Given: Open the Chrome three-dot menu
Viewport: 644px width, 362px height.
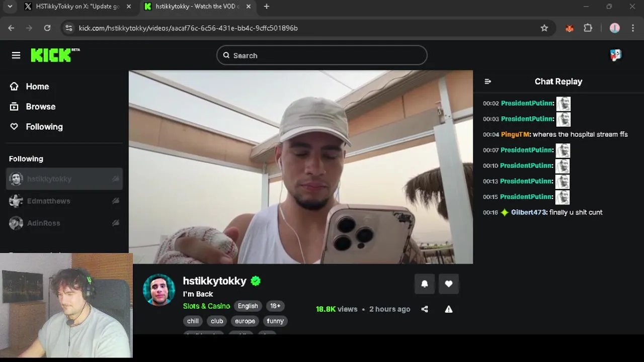Looking at the screenshot, I should click(633, 28).
